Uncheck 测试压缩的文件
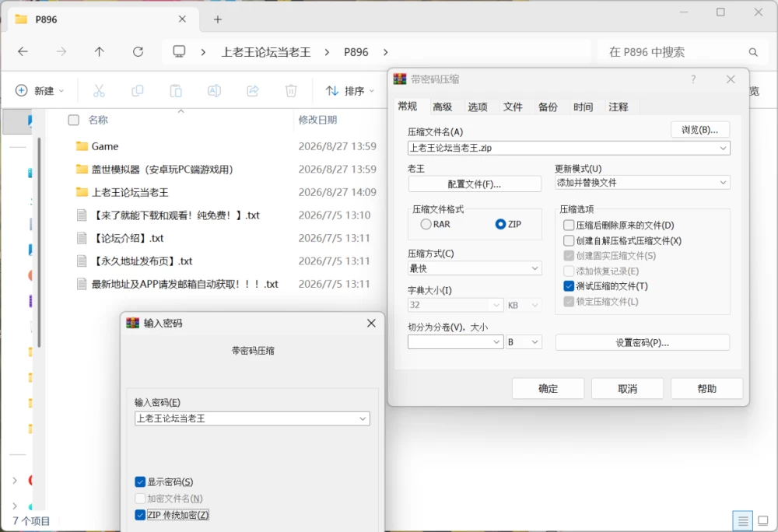The image size is (778, 532). click(569, 286)
